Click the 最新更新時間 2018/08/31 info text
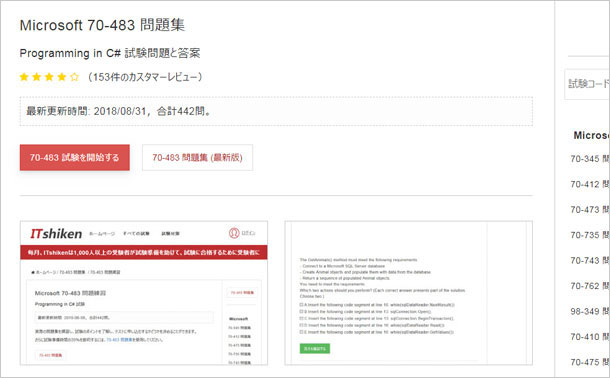610x378 pixels. (119, 112)
